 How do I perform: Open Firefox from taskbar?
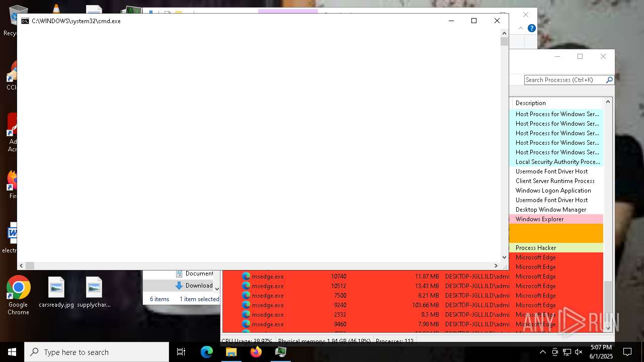(x=256, y=352)
